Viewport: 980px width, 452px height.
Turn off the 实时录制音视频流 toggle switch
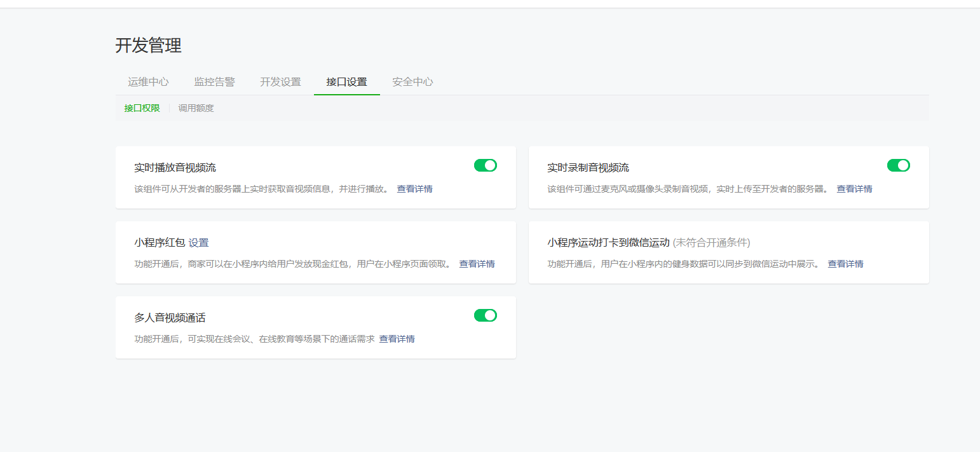pos(898,165)
